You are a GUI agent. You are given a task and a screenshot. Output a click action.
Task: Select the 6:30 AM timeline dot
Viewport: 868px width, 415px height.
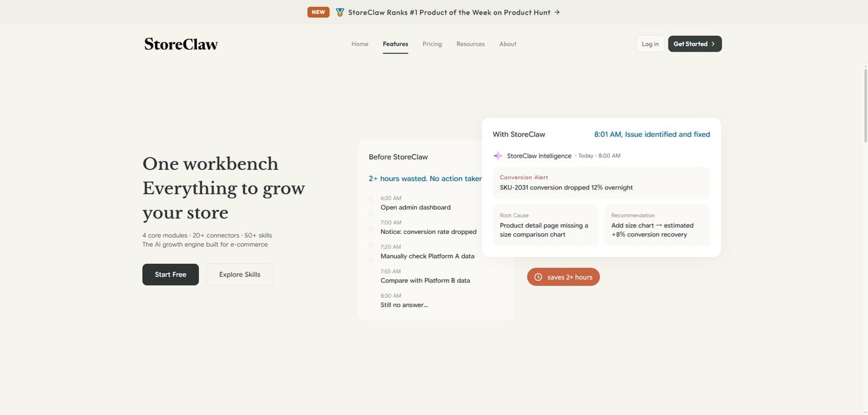pyautogui.click(x=371, y=198)
